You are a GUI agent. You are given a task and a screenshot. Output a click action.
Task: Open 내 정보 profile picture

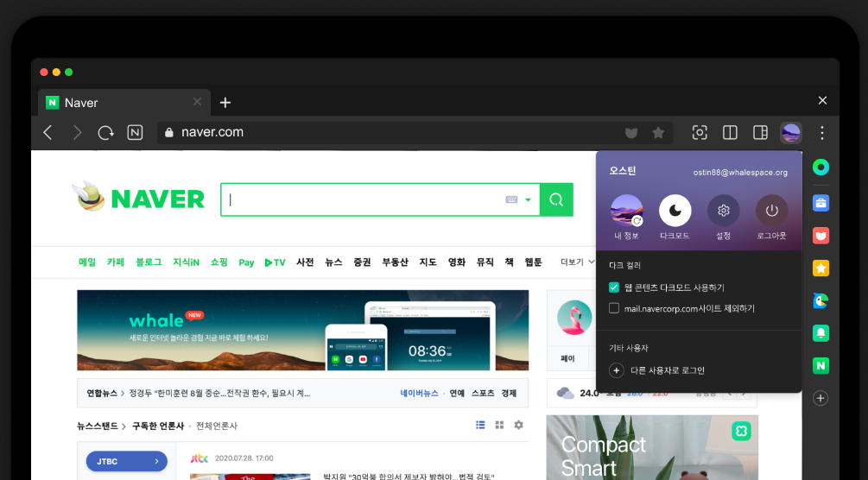click(x=627, y=211)
